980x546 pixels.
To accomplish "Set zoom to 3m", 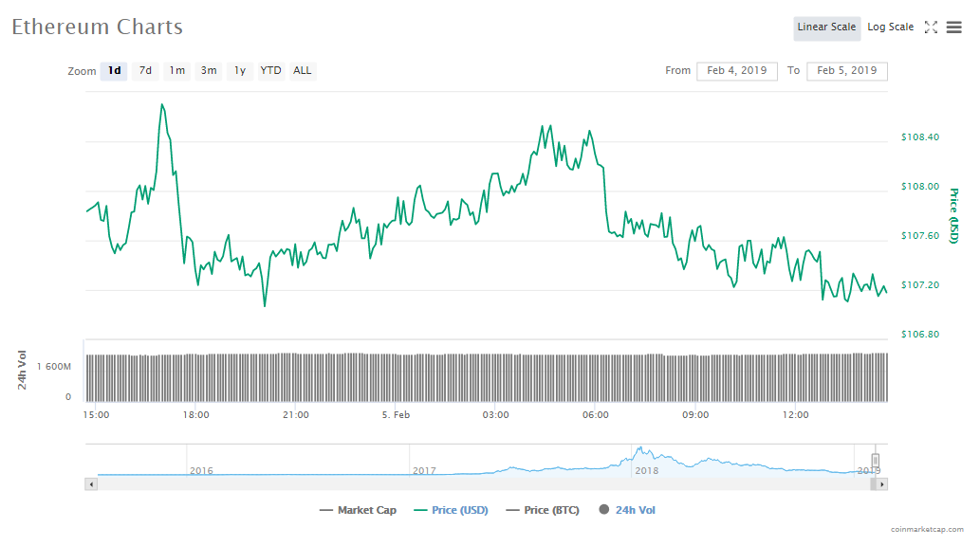I will (209, 71).
